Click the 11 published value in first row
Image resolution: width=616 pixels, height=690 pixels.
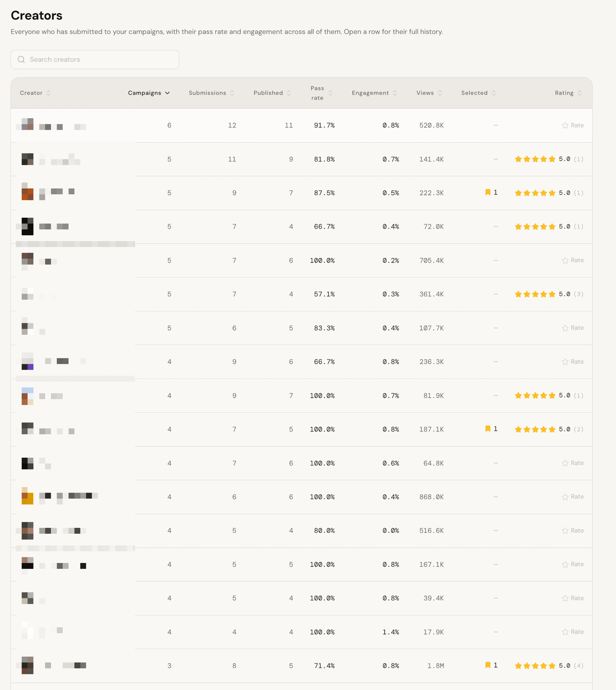coord(289,125)
